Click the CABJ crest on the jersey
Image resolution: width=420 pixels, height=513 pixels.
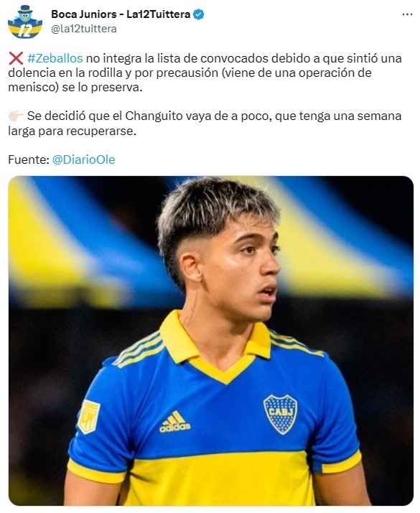pos(281,414)
